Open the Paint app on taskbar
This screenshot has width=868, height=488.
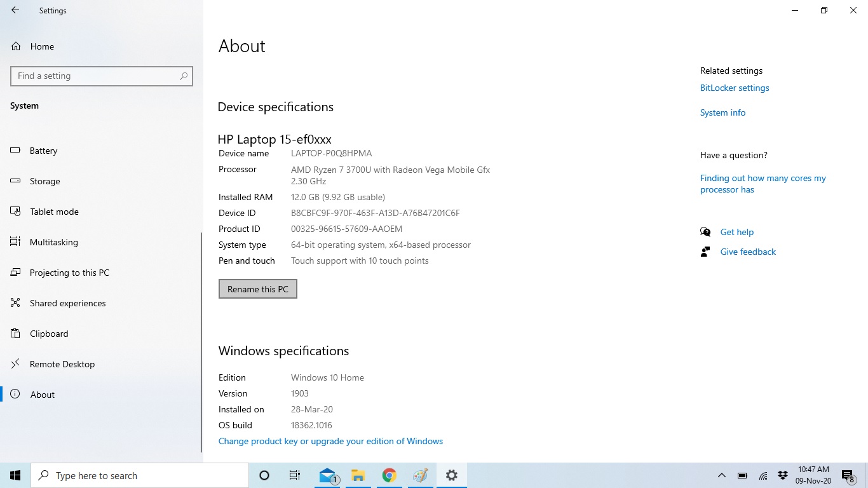coord(420,475)
